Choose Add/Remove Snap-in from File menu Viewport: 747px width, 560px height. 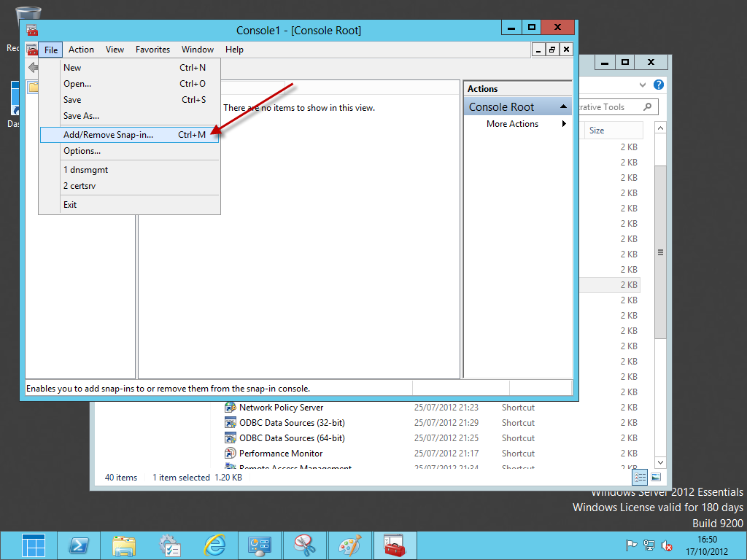108,135
